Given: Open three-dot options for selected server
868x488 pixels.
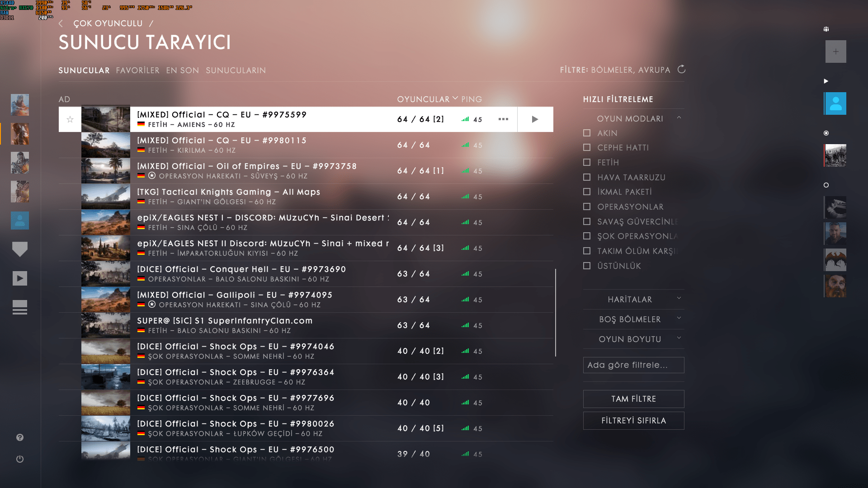Looking at the screenshot, I should (503, 119).
